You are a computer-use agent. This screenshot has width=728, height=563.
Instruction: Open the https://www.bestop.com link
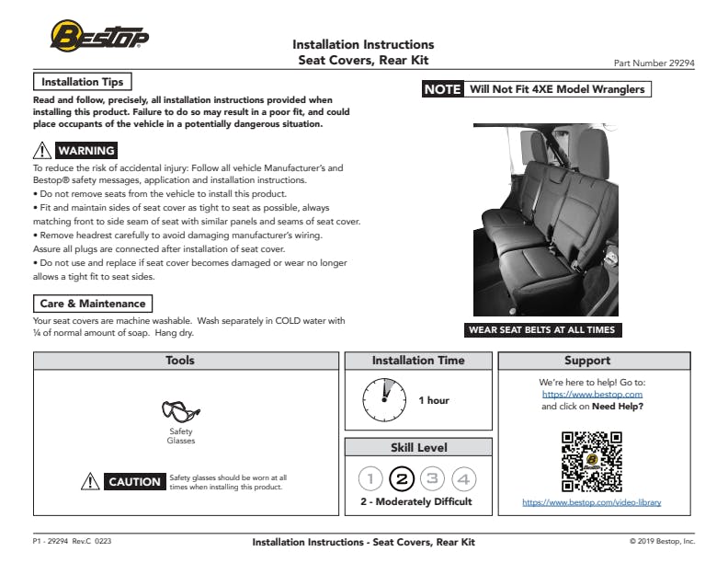click(592, 394)
